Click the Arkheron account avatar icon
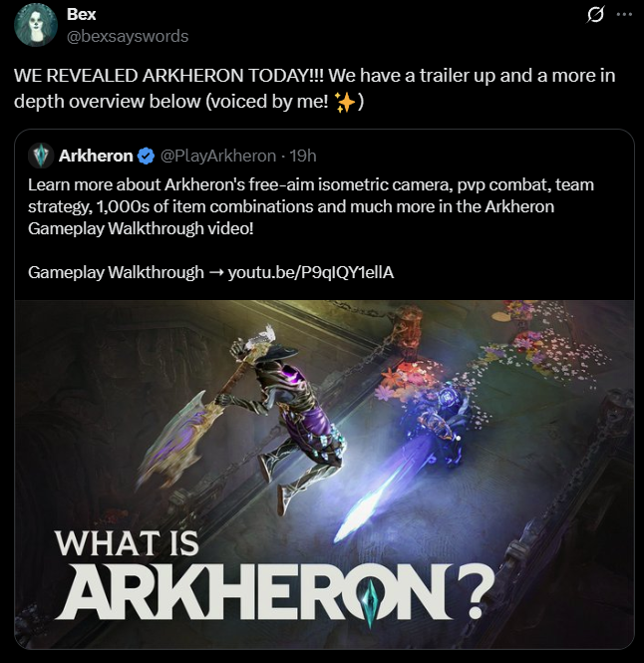This screenshot has width=644, height=663. [41, 156]
